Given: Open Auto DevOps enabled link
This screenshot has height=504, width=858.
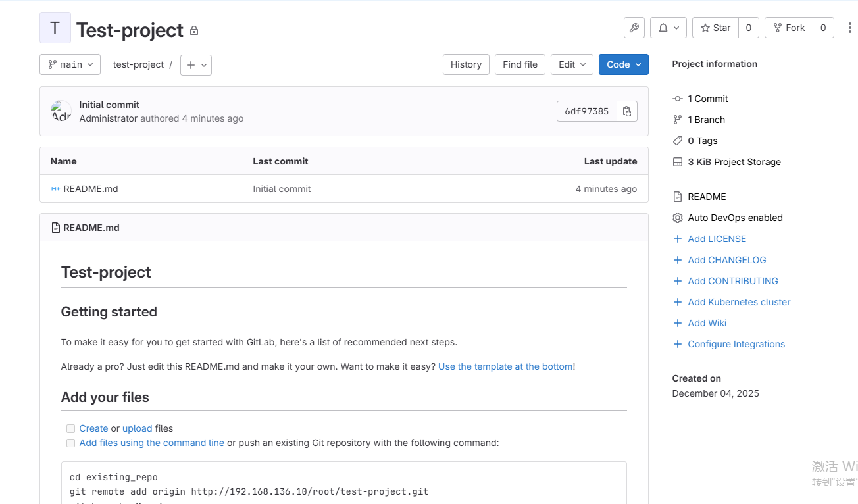Looking at the screenshot, I should tap(735, 218).
